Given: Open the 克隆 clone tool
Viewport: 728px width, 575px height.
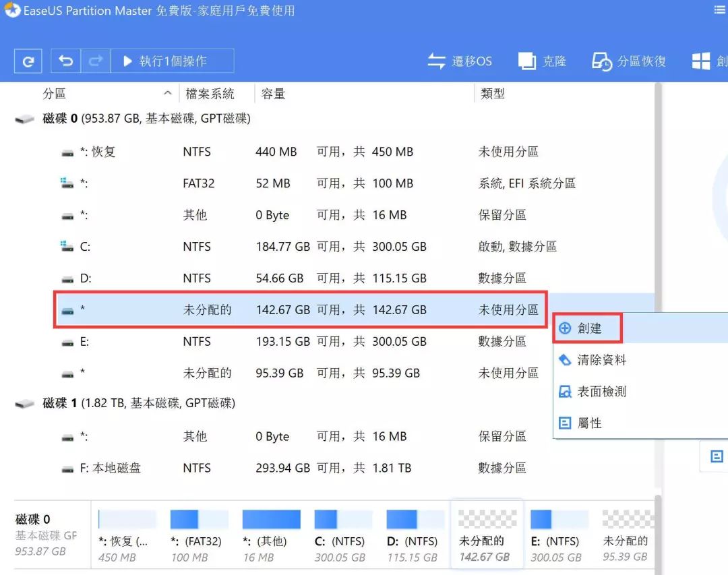Looking at the screenshot, I should pyautogui.click(x=542, y=61).
